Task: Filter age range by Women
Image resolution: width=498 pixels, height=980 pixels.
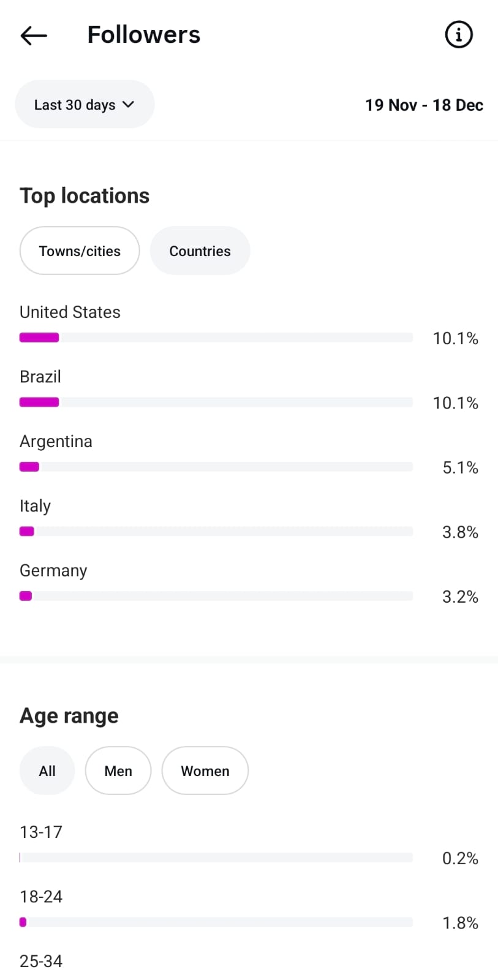Action: point(205,771)
